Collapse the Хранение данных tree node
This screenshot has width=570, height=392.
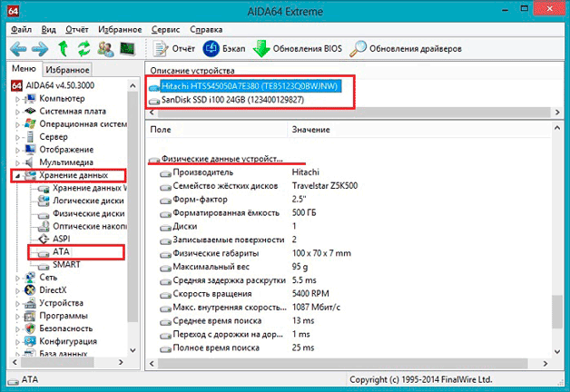pos(17,176)
